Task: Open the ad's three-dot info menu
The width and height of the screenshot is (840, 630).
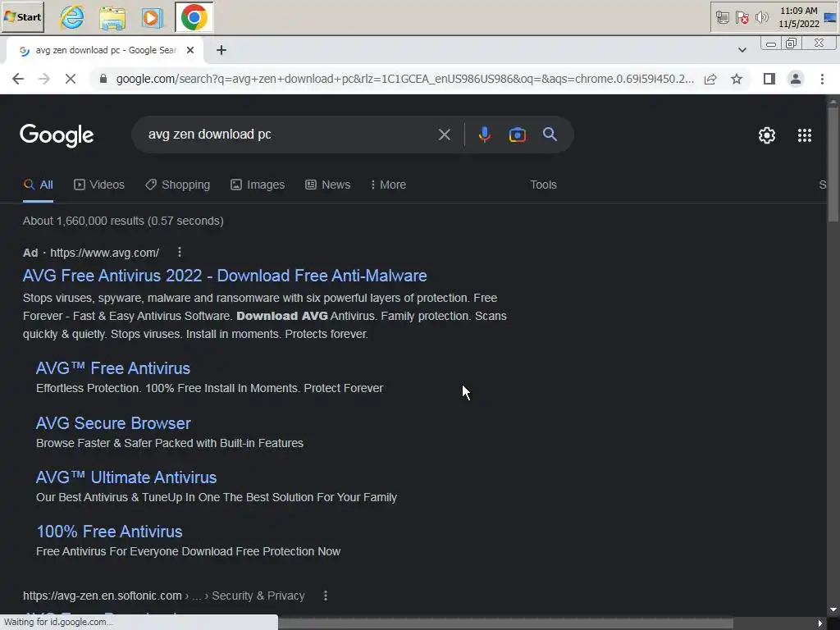Action: coord(180,252)
